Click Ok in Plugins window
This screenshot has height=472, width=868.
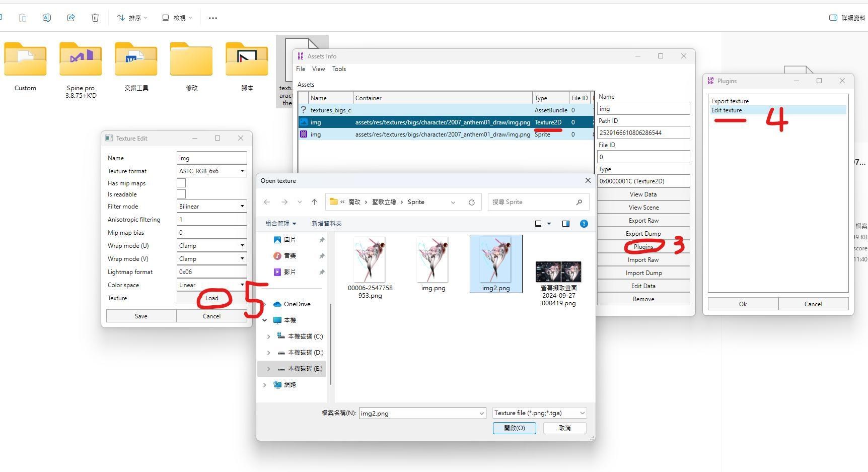pyautogui.click(x=743, y=304)
